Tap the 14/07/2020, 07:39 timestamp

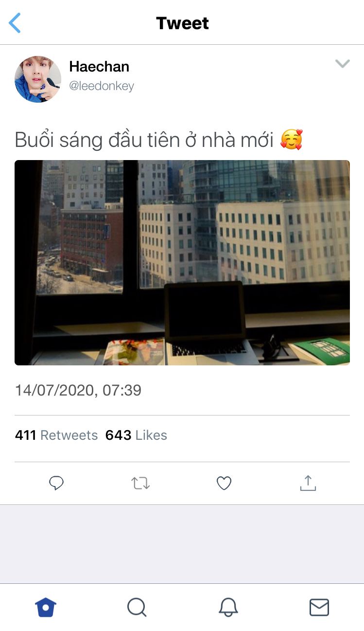78,390
